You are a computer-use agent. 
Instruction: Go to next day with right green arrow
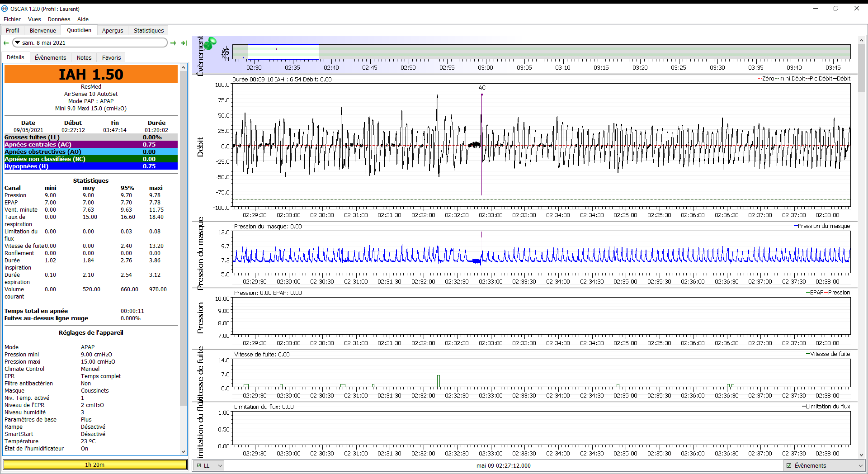(x=173, y=43)
